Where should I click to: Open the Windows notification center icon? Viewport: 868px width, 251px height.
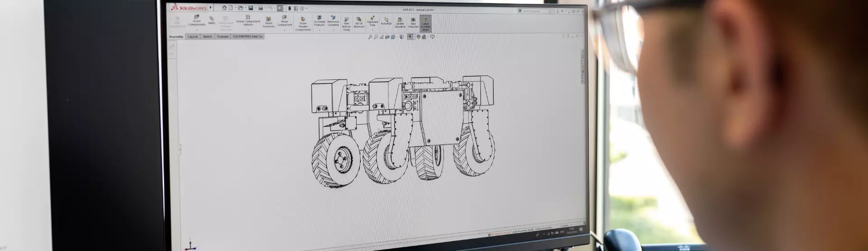tap(581, 229)
